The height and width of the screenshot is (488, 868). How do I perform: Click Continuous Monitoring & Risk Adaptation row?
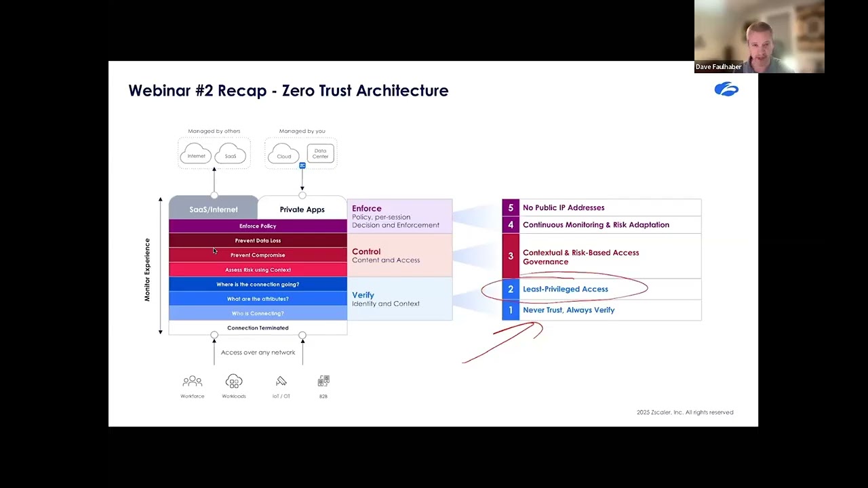click(601, 225)
